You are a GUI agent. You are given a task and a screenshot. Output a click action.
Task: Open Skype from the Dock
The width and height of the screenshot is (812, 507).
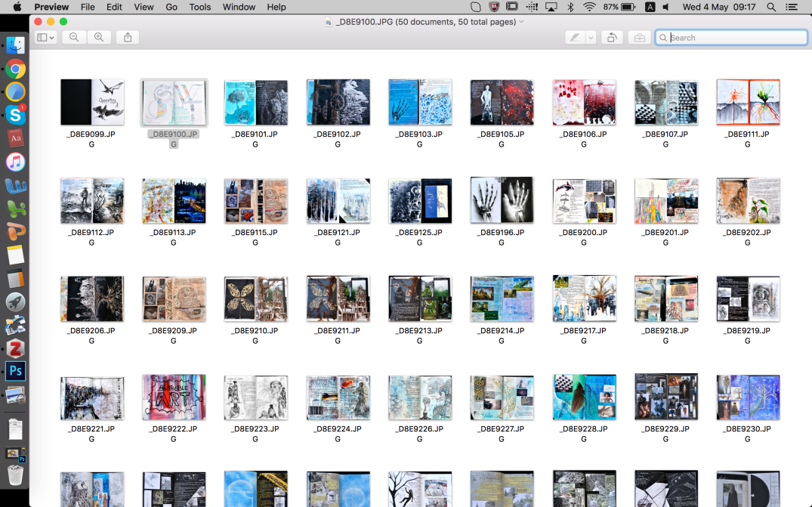coord(16,115)
